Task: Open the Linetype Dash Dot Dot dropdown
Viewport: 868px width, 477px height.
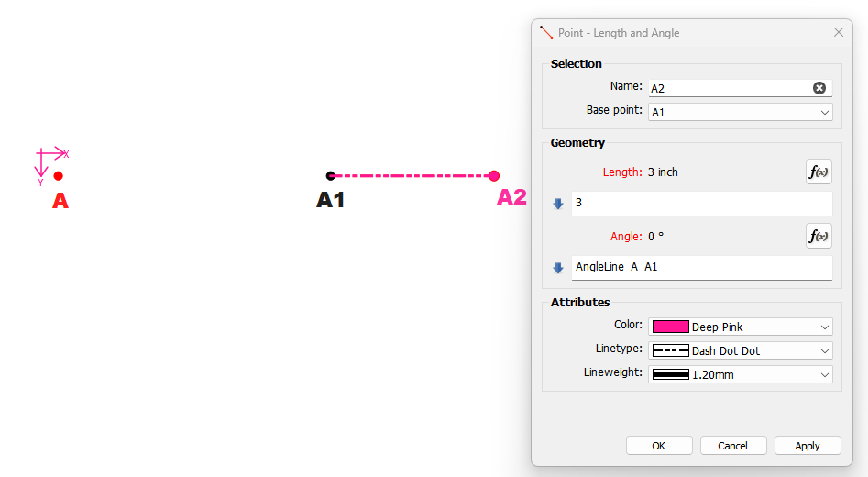Action: click(x=740, y=350)
